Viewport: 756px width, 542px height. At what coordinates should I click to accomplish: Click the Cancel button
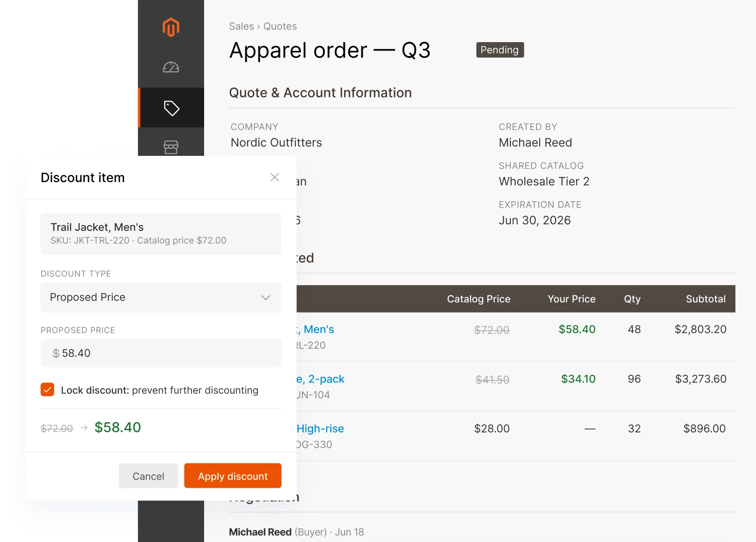click(x=148, y=476)
